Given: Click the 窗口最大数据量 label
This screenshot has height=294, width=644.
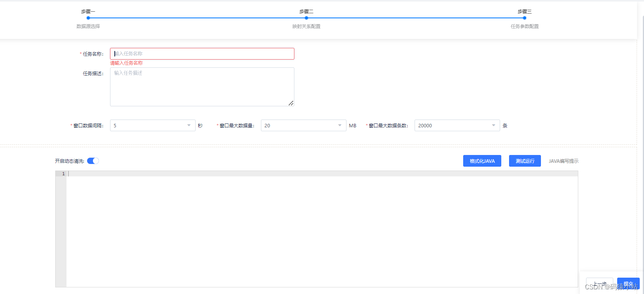Looking at the screenshot, I should point(237,126).
